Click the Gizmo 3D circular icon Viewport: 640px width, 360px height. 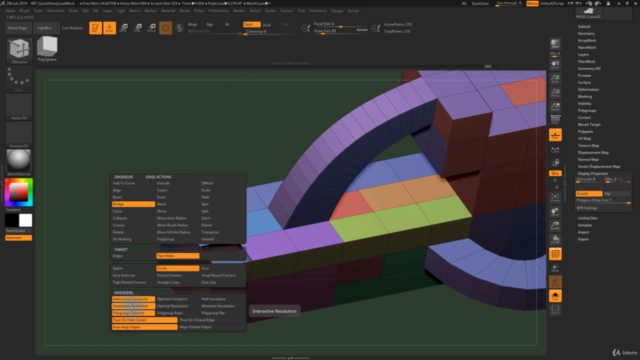point(166,28)
